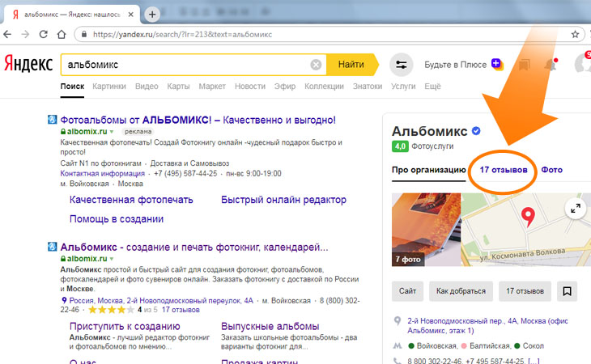This screenshot has height=364, width=591.
Task: Switch to Коллекции search tab
Action: tap(324, 87)
